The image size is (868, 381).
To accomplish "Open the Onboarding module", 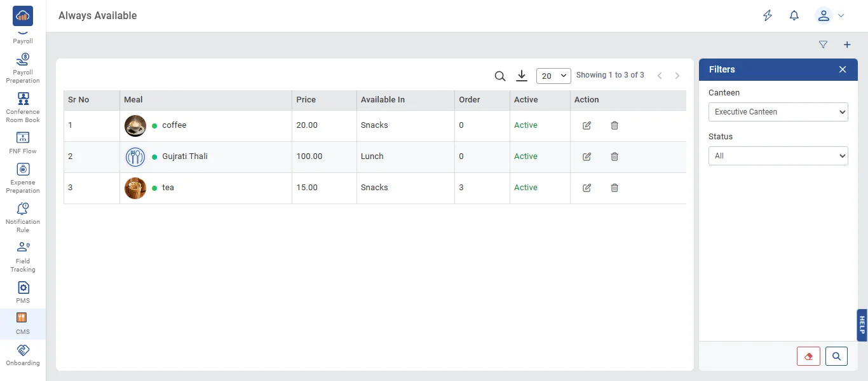I will pyautogui.click(x=23, y=356).
